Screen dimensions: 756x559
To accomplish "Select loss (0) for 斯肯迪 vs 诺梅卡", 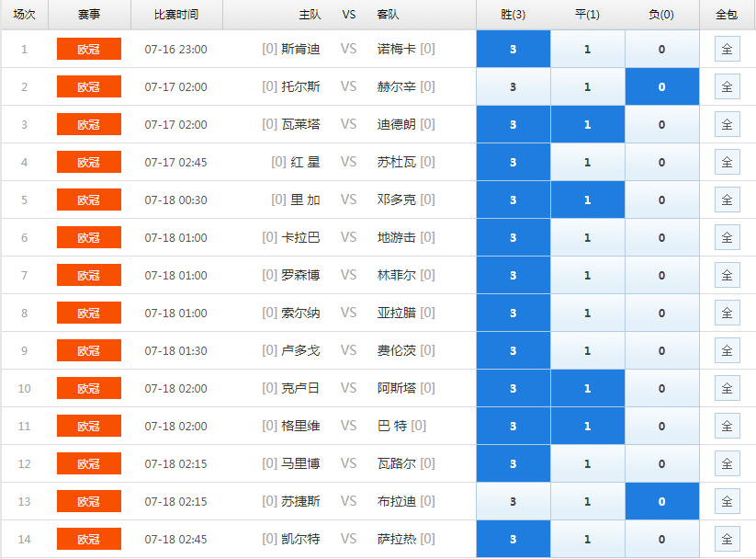I will [661, 49].
